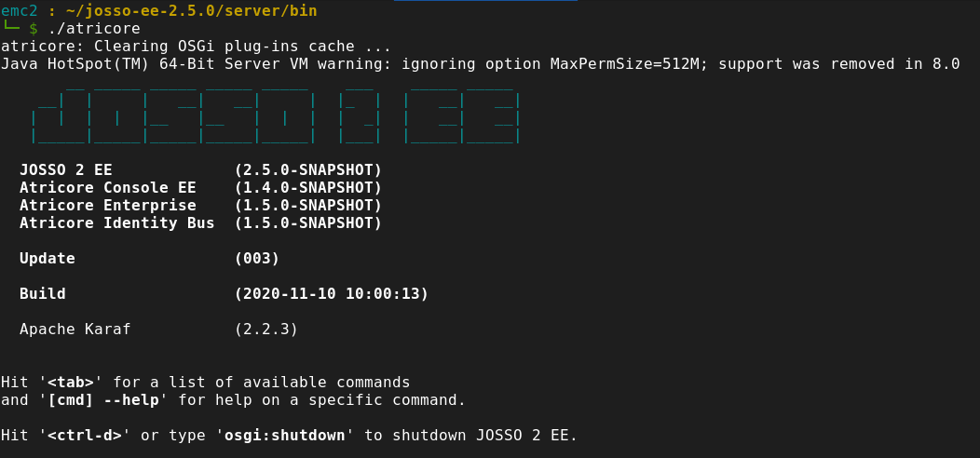
Task: Click the bold "osgi:shutdown" command text
Action: point(285,436)
